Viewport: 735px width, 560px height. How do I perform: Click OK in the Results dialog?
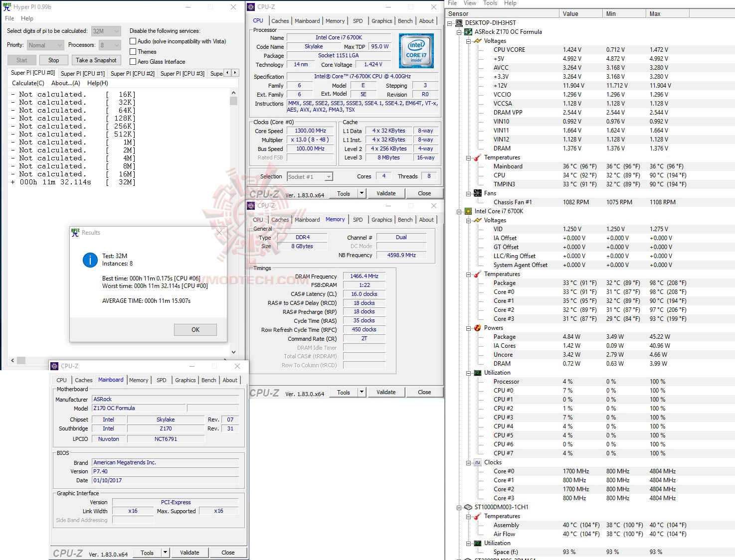coord(195,330)
